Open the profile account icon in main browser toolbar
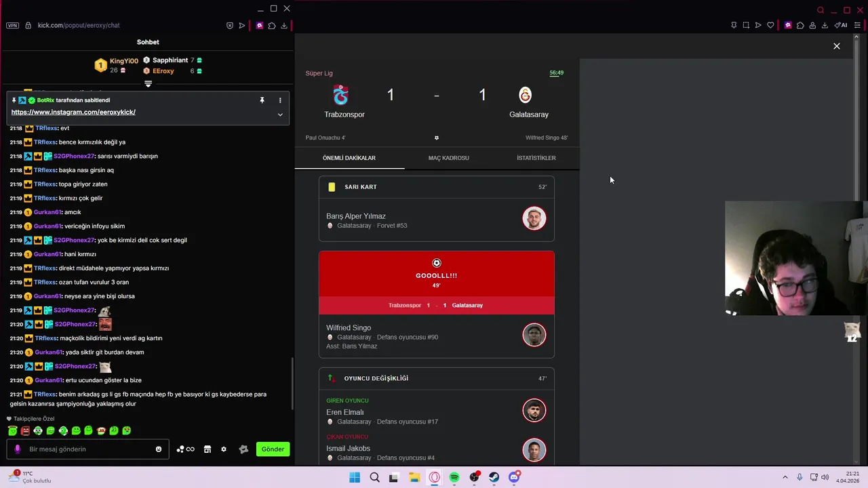The image size is (868, 488). tap(812, 26)
